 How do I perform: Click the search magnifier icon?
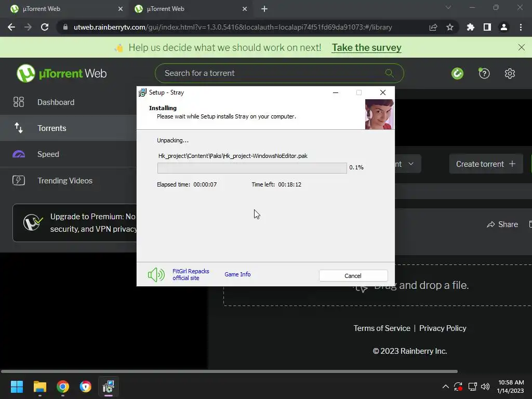(390, 73)
